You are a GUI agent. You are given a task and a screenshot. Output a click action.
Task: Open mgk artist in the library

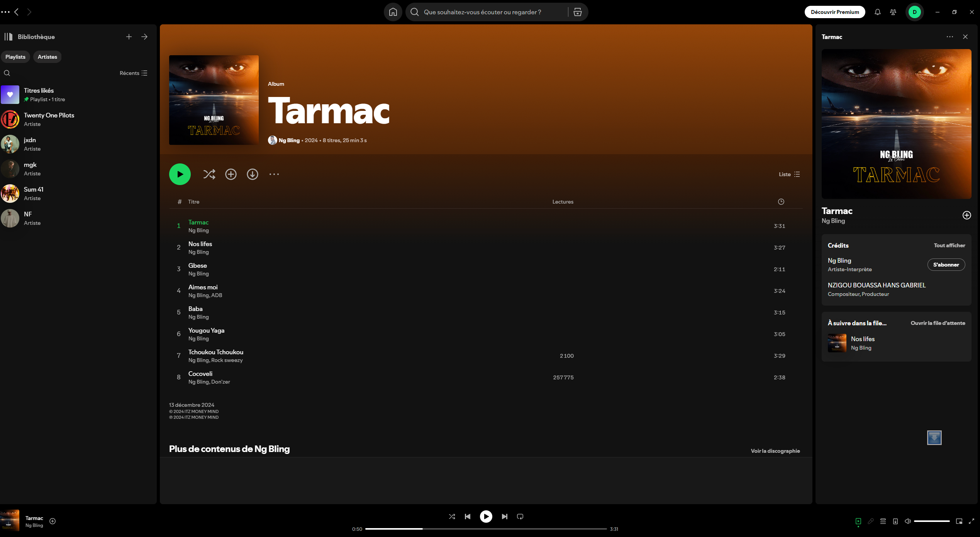[x=77, y=169]
